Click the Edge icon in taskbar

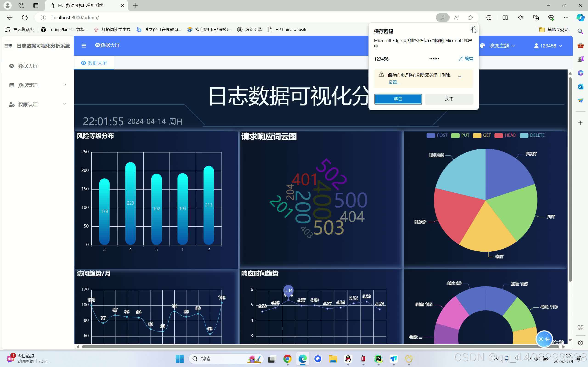click(302, 359)
